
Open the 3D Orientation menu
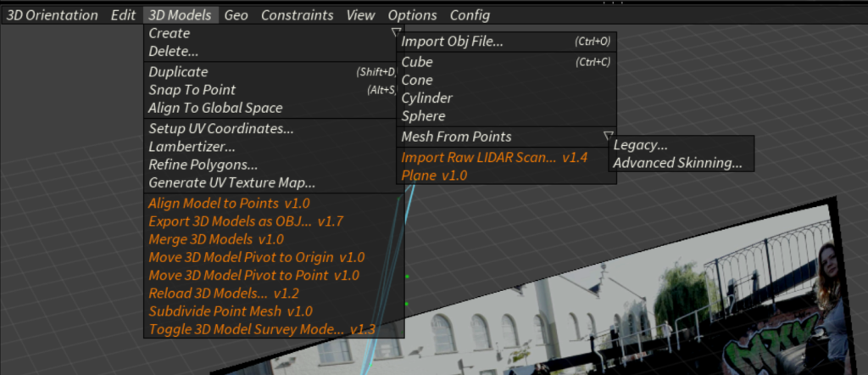click(52, 15)
